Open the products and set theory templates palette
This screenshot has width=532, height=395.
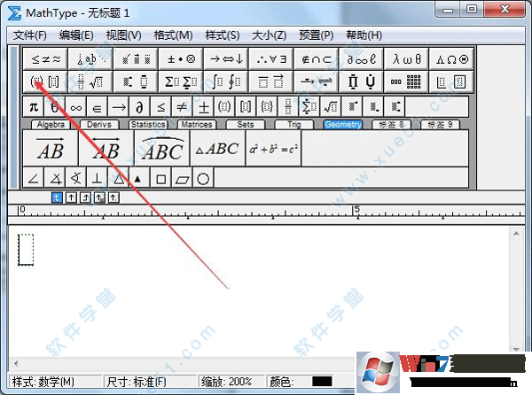coord(362,81)
